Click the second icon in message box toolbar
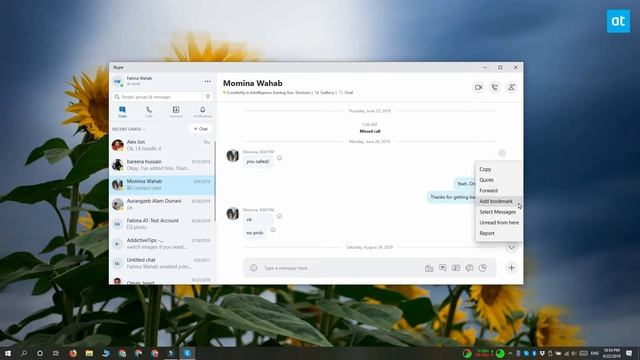640x360 pixels. (x=442, y=268)
